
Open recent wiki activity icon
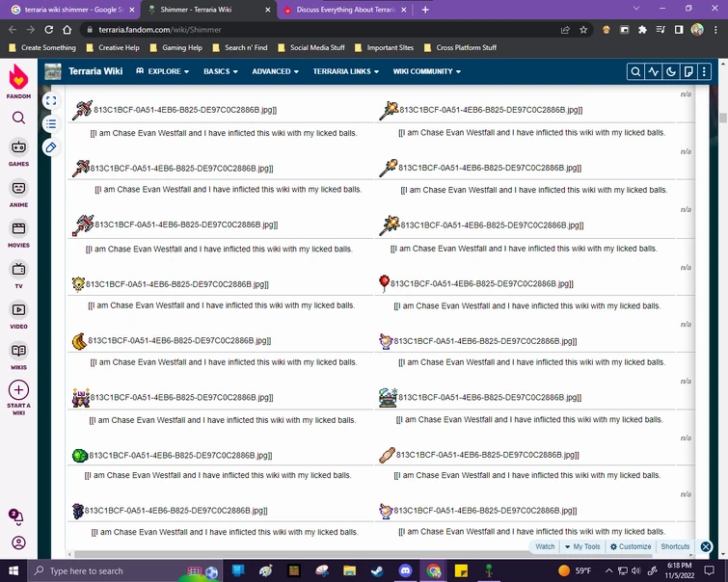pyautogui.click(x=653, y=71)
